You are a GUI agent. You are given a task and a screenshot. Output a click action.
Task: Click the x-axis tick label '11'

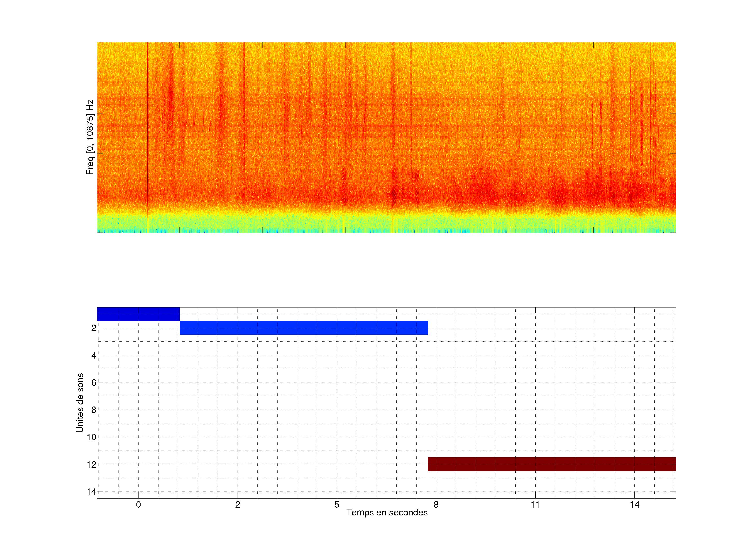(535, 505)
